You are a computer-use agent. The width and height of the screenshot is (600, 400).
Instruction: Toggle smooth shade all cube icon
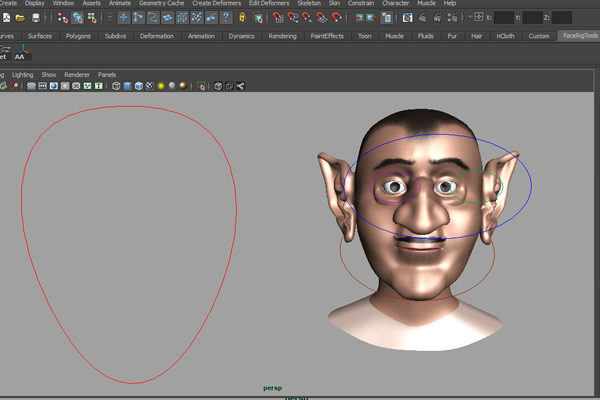pyautogui.click(x=127, y=86)
